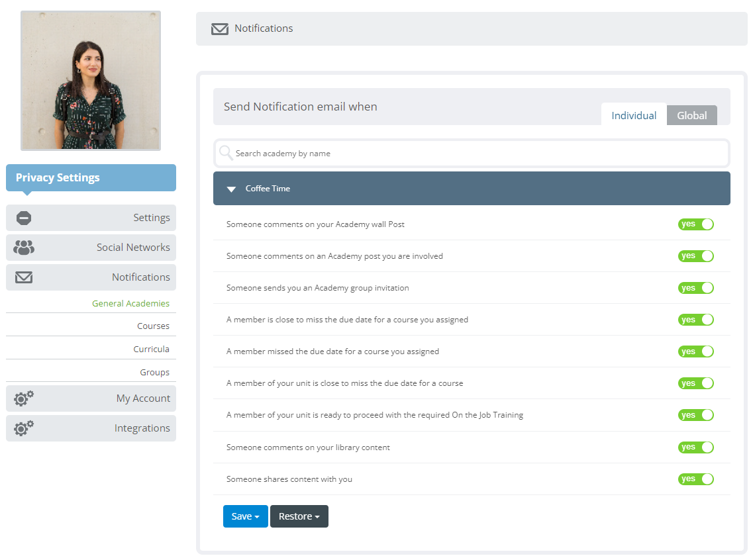Expand the Restore dropdown
This screenshot has width=753, height=560.
pos(299,516)
